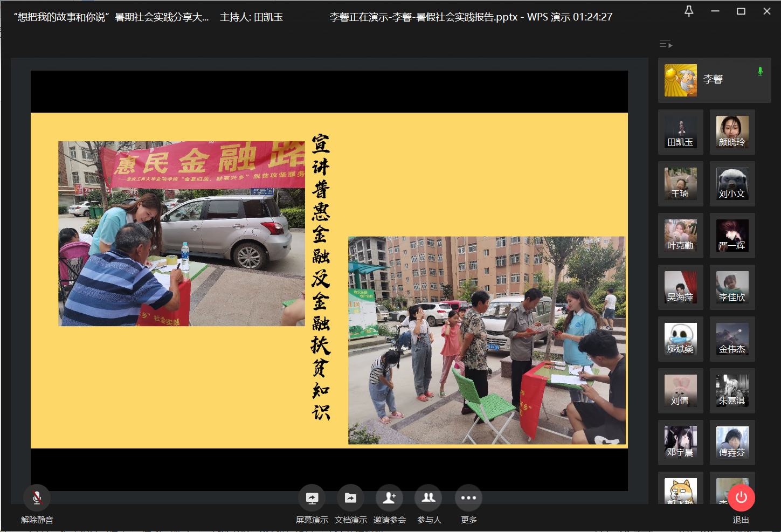Select 田凯玉 participant thumbnail
The height and width of the screenshot is (532, 781).
click(680, 132)
